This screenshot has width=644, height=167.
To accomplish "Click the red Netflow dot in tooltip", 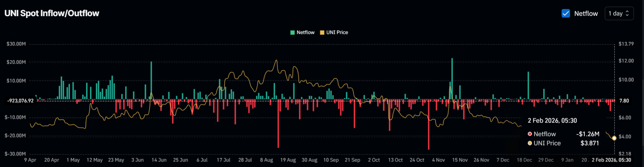I will (x=530, y=134).
